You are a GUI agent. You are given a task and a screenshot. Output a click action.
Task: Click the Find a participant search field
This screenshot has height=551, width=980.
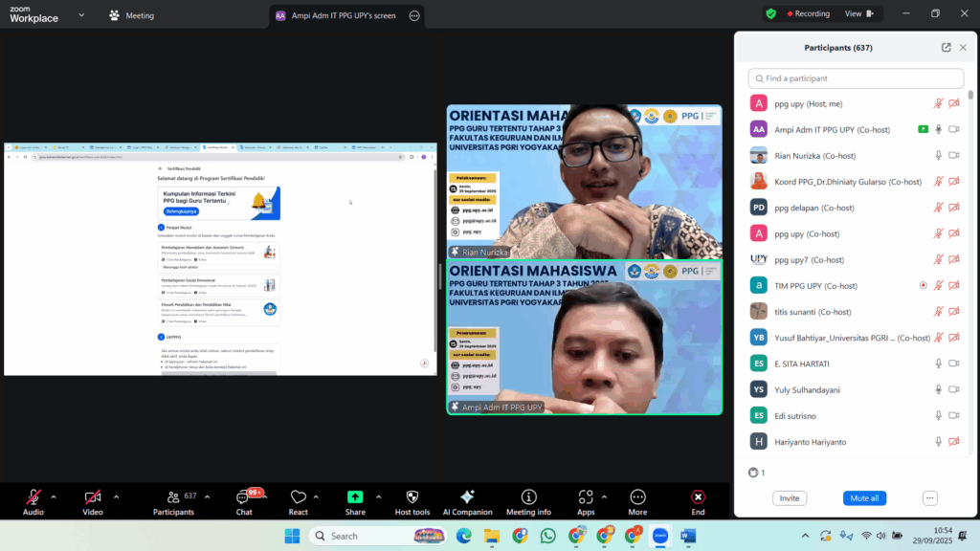tap(857, 78)
